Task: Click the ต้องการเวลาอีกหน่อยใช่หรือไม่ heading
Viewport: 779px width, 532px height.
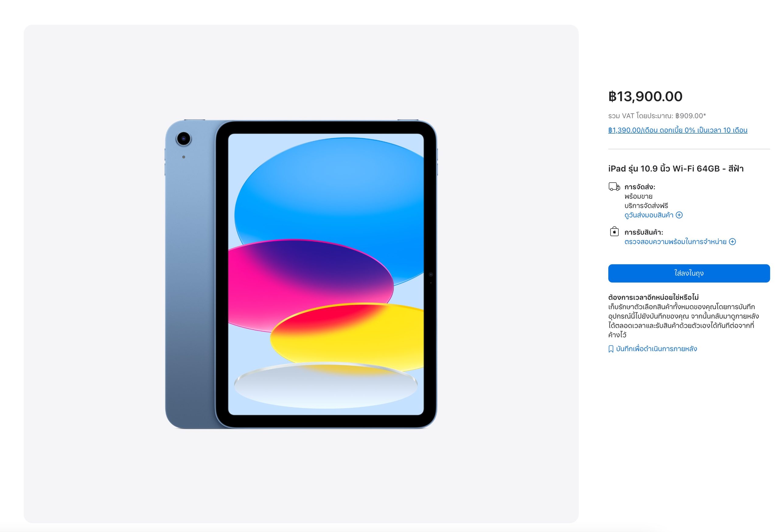Action: 653,297
